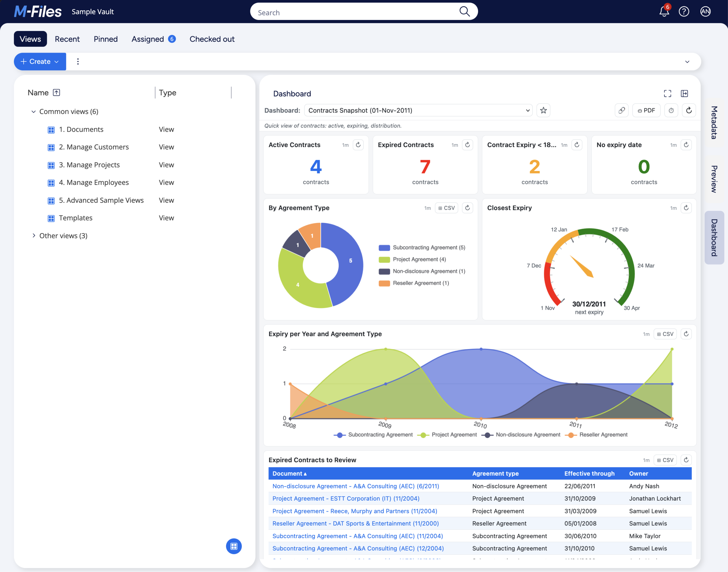Copy dashboard link with chain icon
Screen dimensions: 728x572
pyautogui.click(x=622, y=111)
